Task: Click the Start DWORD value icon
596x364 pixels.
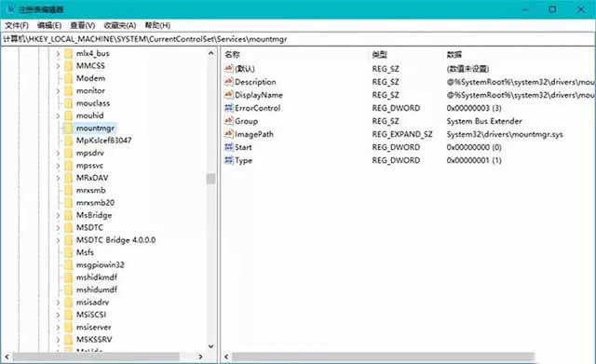Action: pyautogui.click(x=228, y=147)
